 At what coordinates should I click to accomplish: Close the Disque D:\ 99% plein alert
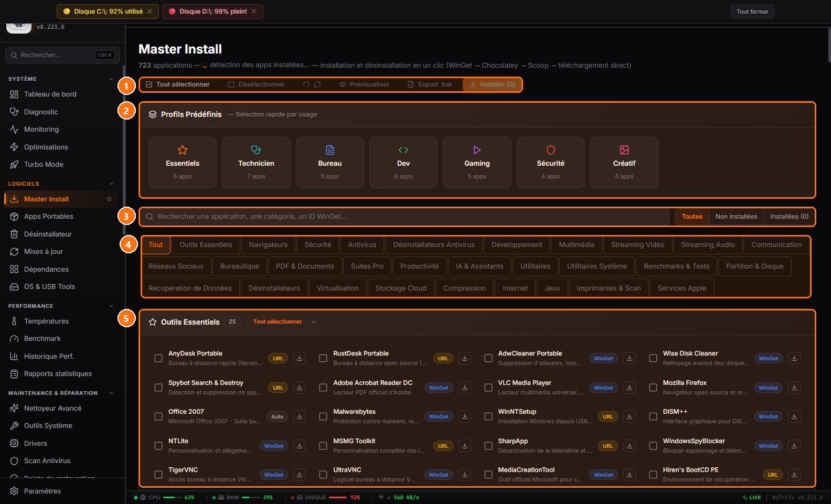pyautogui.click(x=254, y=12)
